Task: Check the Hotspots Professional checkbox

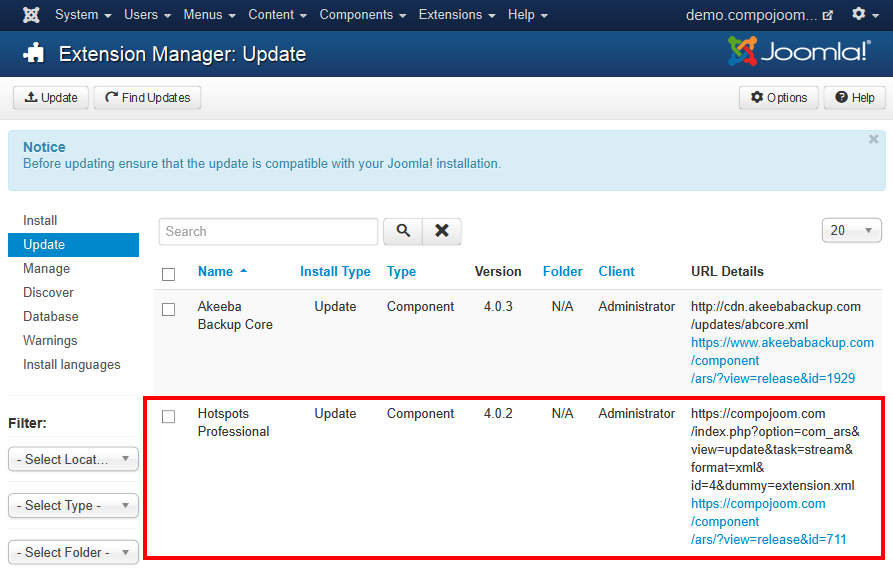Action: tap(169, 416)
